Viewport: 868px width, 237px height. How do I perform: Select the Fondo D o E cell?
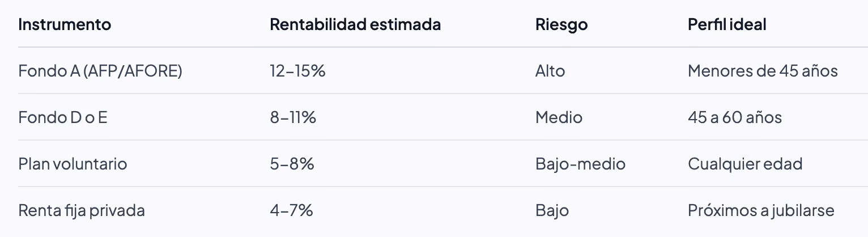(x=63, y=117)
